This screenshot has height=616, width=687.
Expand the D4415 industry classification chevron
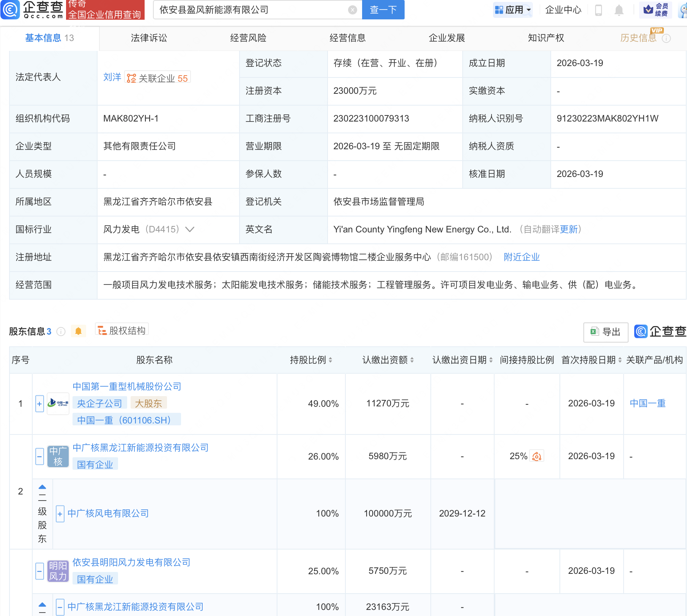(189, 229)
